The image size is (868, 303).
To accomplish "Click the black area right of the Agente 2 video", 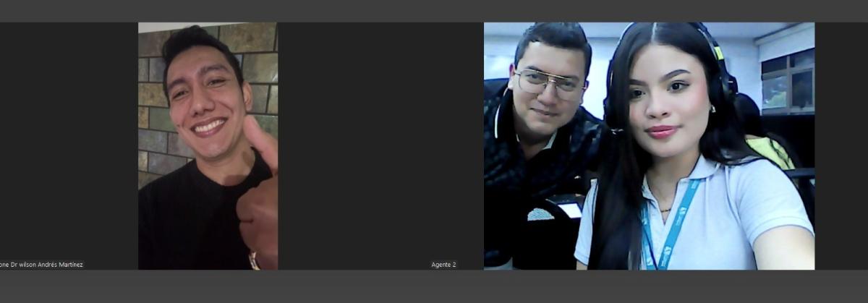I will pyautogui.click(x=841, y=145).
